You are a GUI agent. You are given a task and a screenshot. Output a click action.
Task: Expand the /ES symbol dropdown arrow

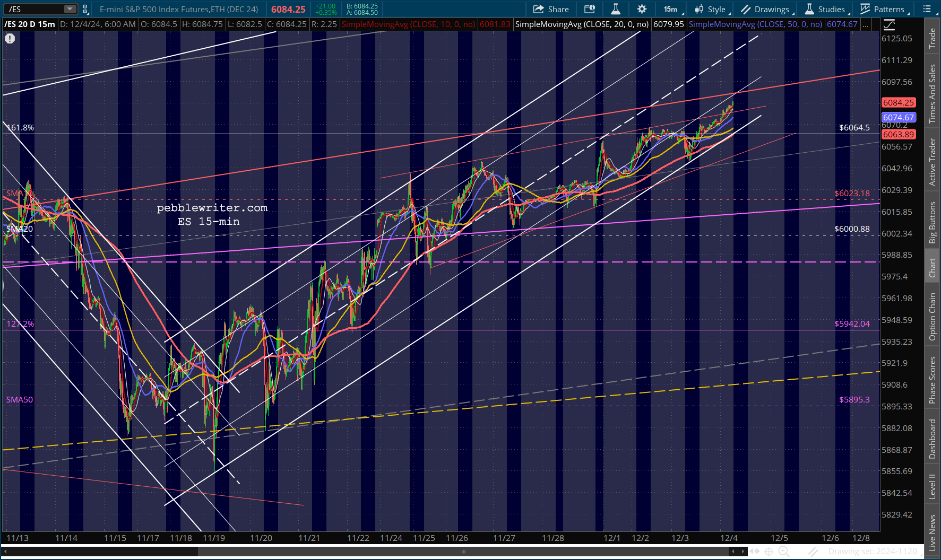click(x=70, y=9)
